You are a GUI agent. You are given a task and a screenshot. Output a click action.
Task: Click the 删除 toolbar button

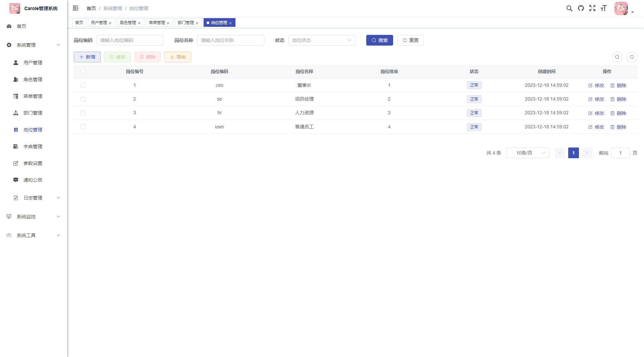[x=148, y=57]
